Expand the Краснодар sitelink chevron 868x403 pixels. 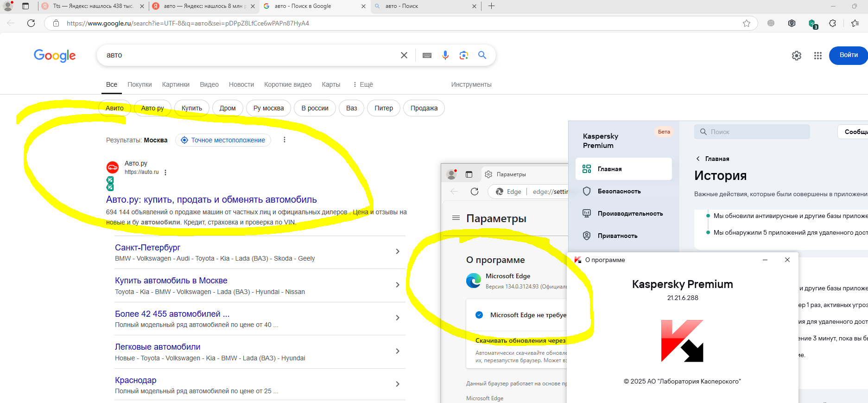pos(398,384)
